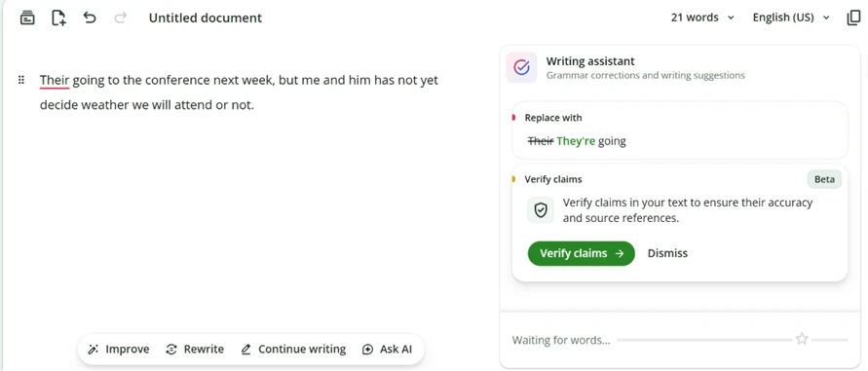Open the English (US) language dropdown
Image resolution: width=868 pixels, height=371 pixels.
pyautogui.click(x=791, y=18)
